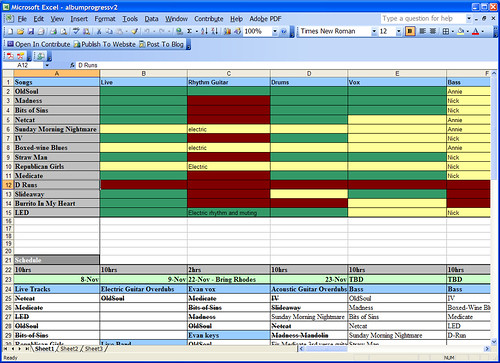Click the vertical scrollbar down arrow
This screenshot has height=363, width=500.
click(494, 341)
